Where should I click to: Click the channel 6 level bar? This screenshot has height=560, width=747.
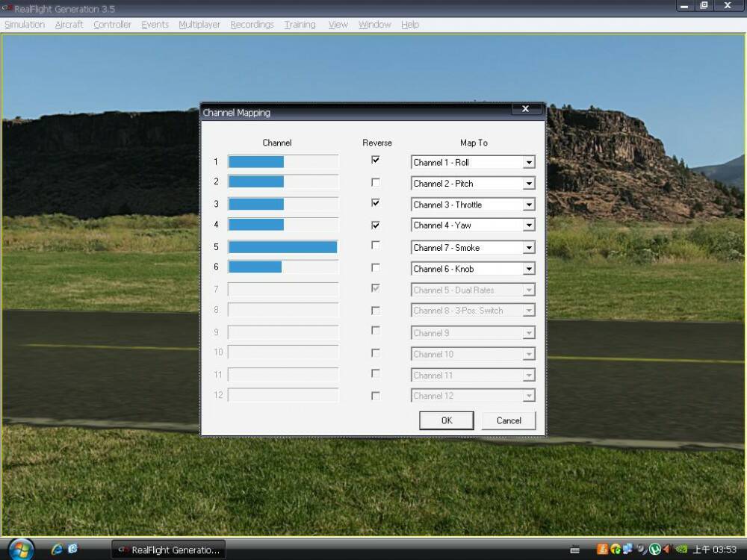[x=283, y=267]
